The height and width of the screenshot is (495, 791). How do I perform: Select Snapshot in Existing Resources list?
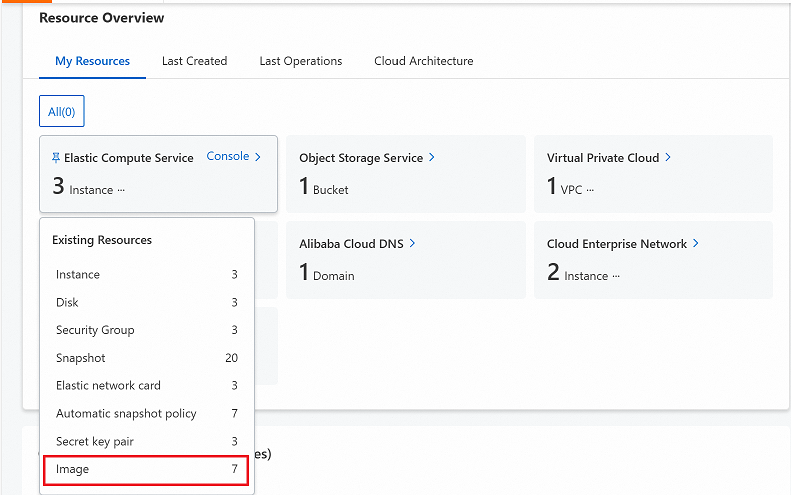146,358
